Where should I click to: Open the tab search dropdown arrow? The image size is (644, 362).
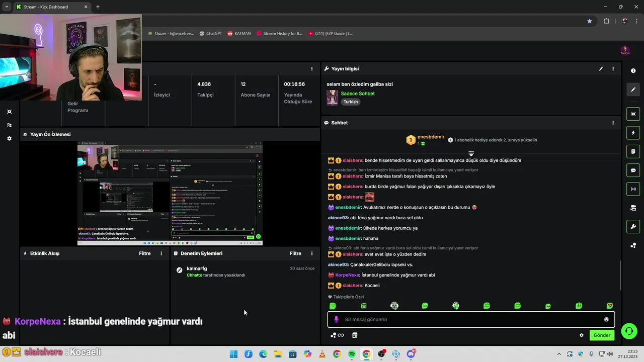7,7
